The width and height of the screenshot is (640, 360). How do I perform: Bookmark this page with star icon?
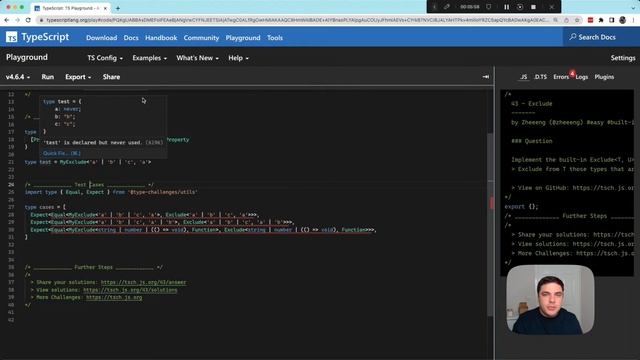click(x=577, y=20)
